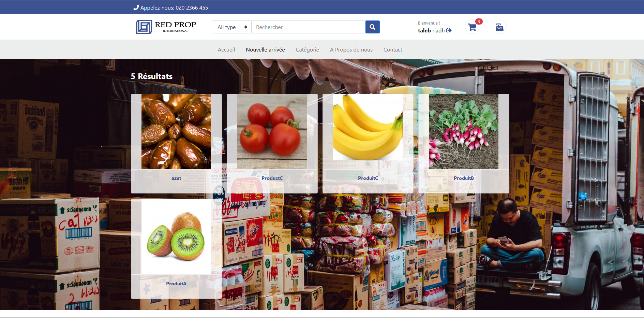Click the logout arrow icon
The image size is (644, 318).
449,30
